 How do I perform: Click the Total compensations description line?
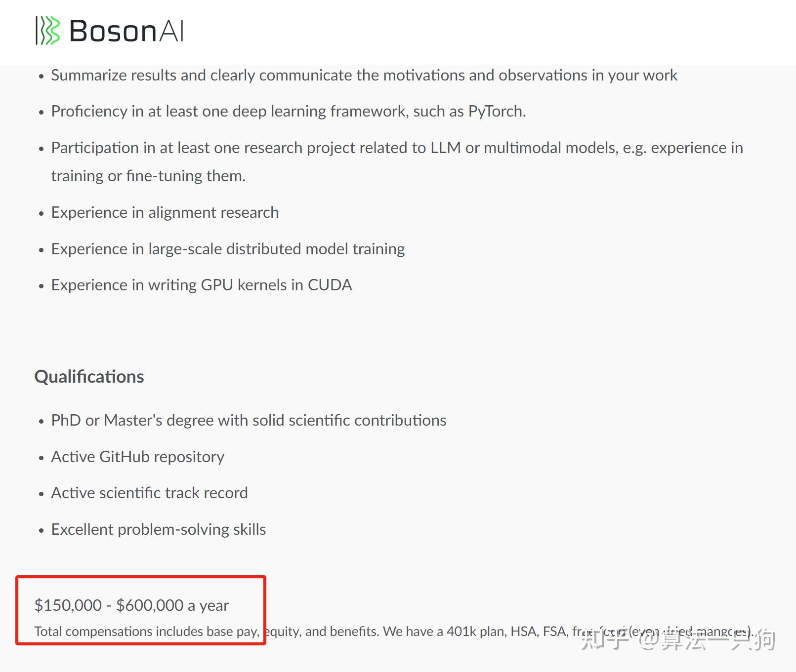393,632
